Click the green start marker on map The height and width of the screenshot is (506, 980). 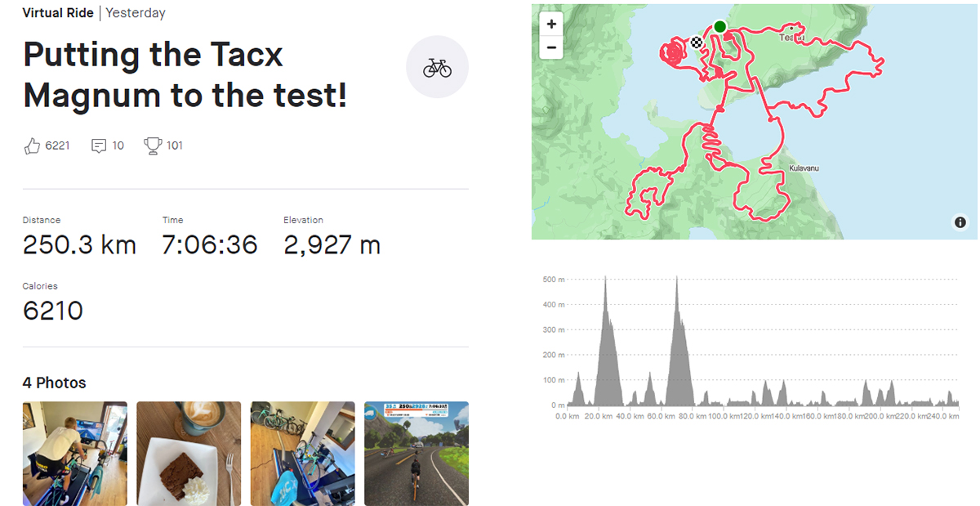tap(719, 27)
